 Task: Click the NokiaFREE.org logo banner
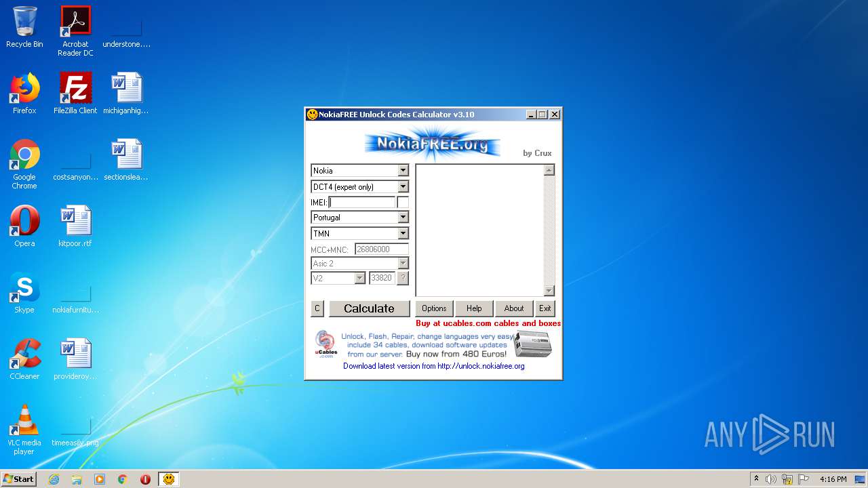(x=432, y=143)
